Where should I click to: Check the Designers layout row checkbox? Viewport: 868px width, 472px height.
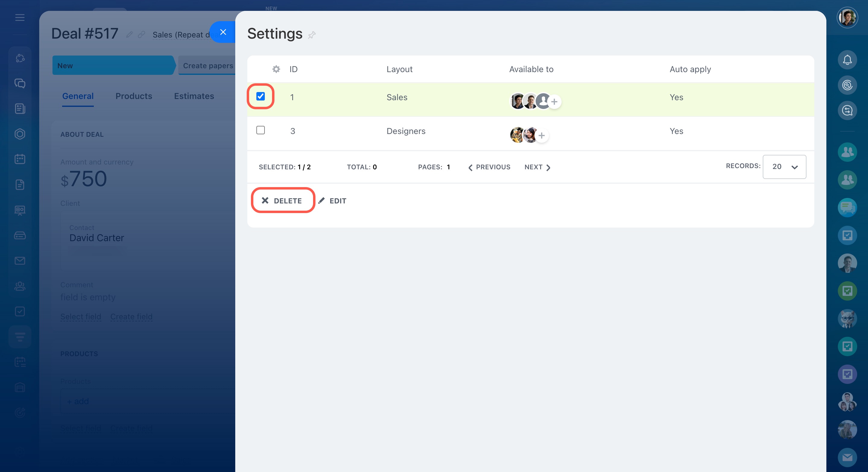[x=261, y=130]
